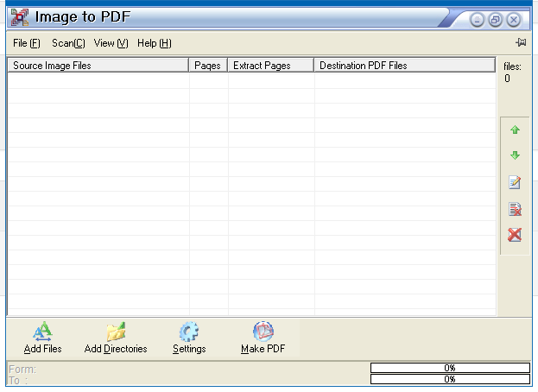Viewport: 538px width, 392px height.
Task: Click the Image to PDF app logo
Action: [x=20, y=17]
